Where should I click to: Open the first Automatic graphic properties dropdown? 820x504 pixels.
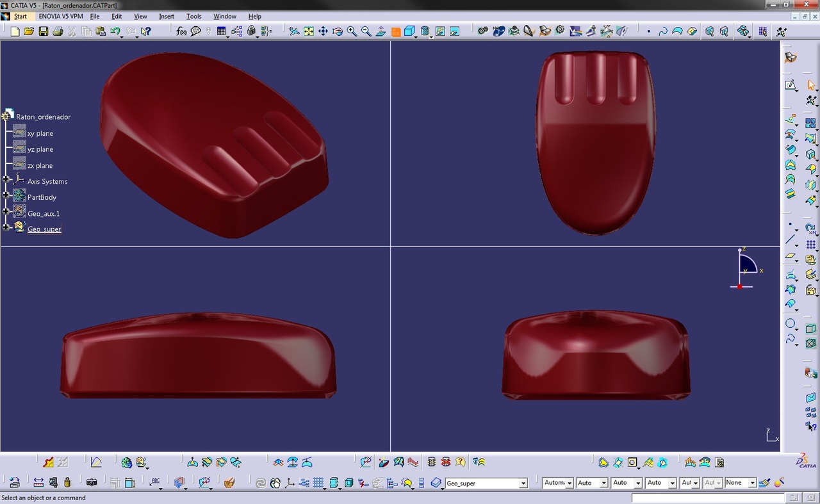pos(569,483)
